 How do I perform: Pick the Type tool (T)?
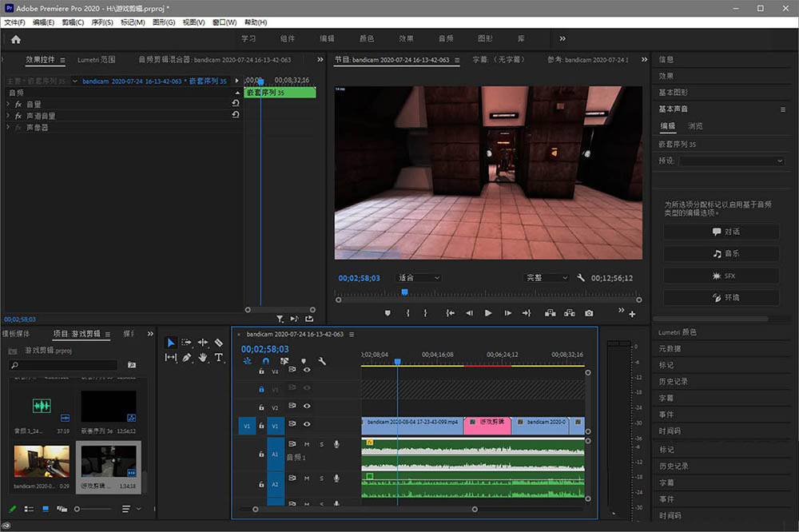219,358
